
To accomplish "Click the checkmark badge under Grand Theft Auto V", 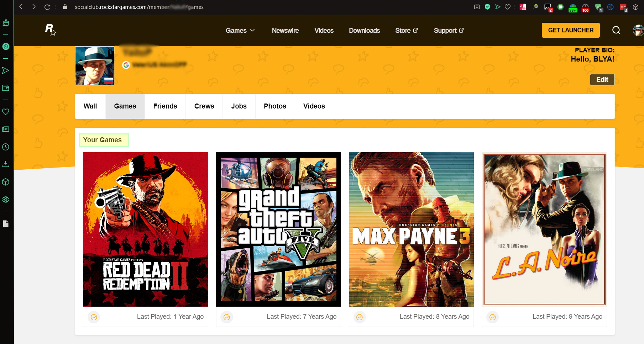I will [227, 317].
